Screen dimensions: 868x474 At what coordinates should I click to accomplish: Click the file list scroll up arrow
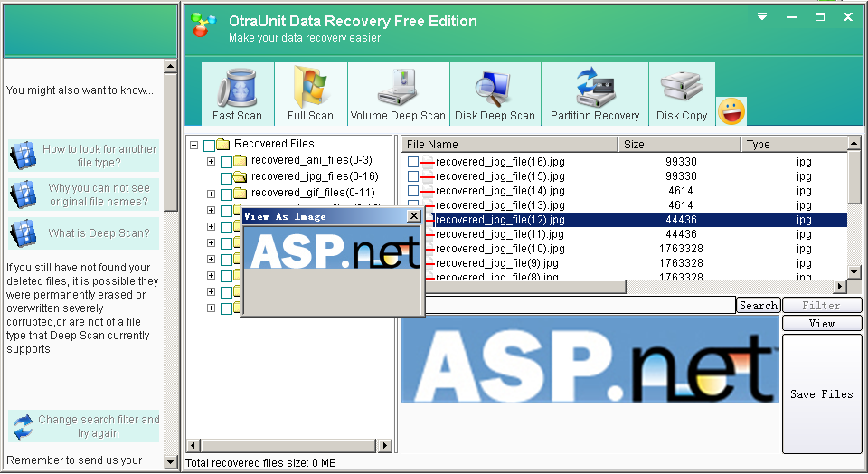[x=854, y=143]
